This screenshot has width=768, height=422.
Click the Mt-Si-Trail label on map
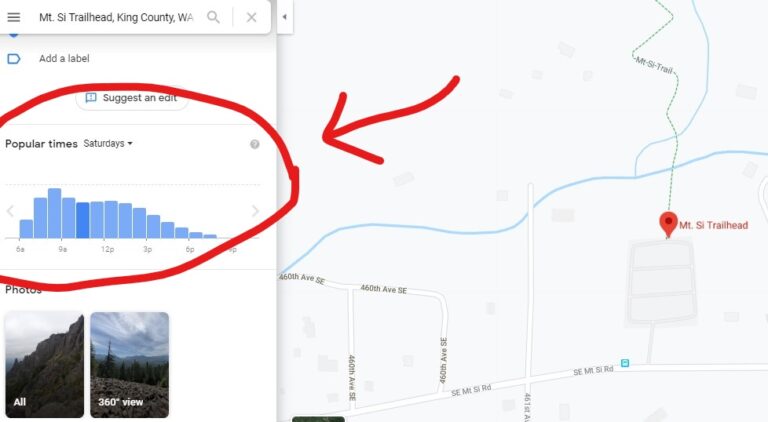click(654, 65)
